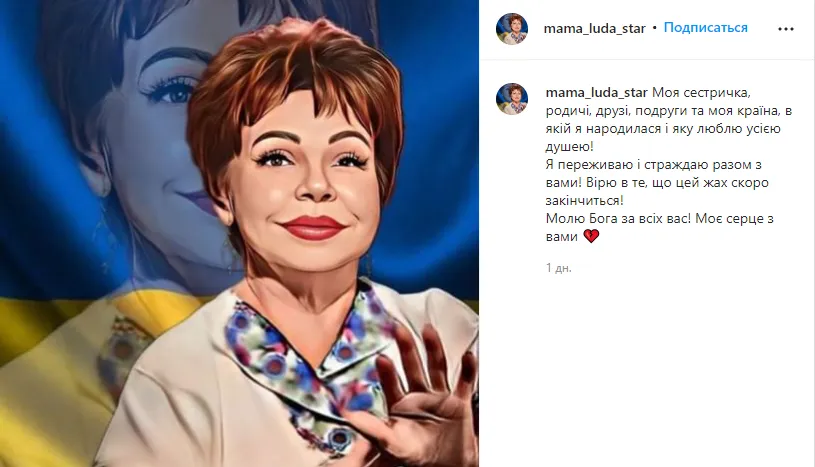Open mama_luda_star profile from the caption username
815x467 pixels.
pyautogui.click(x=596, y=93)
